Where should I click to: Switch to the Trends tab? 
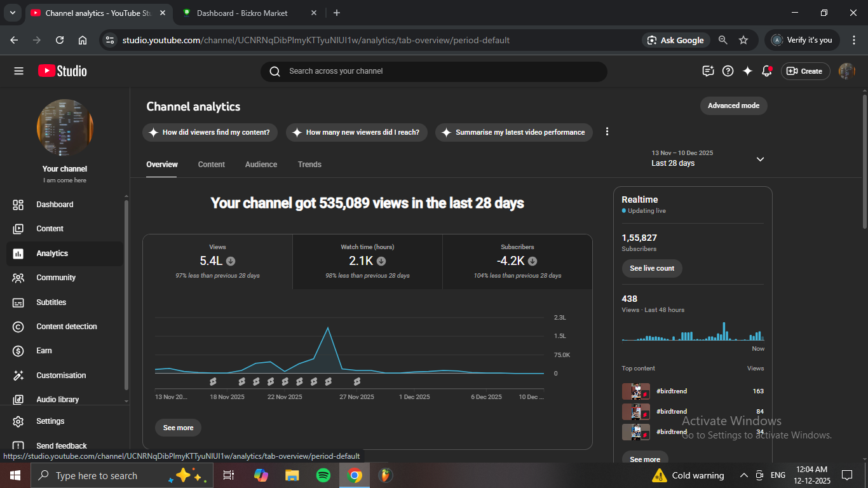coord(309,165)
